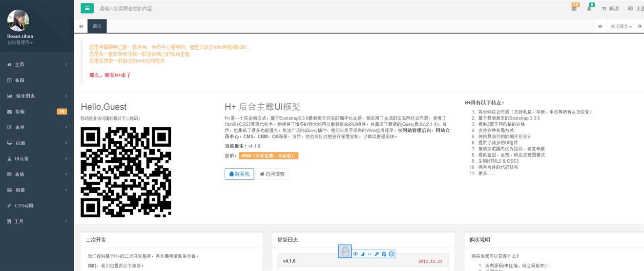Toggle the 中 Chinese input mode icon
The width and height of the screenshot is (644, 271).
pyautogui.click(x=355, y=254)
